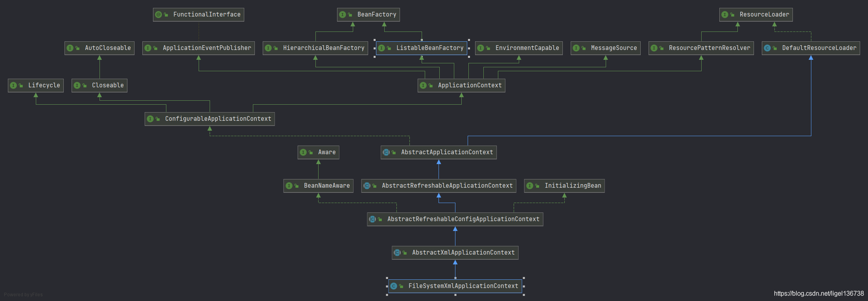Click the EnvironmentCapable node
This screenshot has width=868, height=301.
519,48
